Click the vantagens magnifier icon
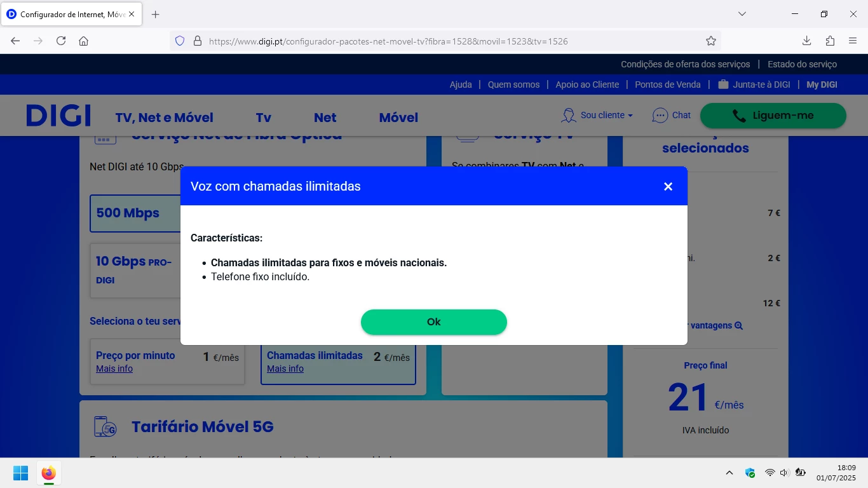Screen dimensions: 868x488 click(738, 325)
